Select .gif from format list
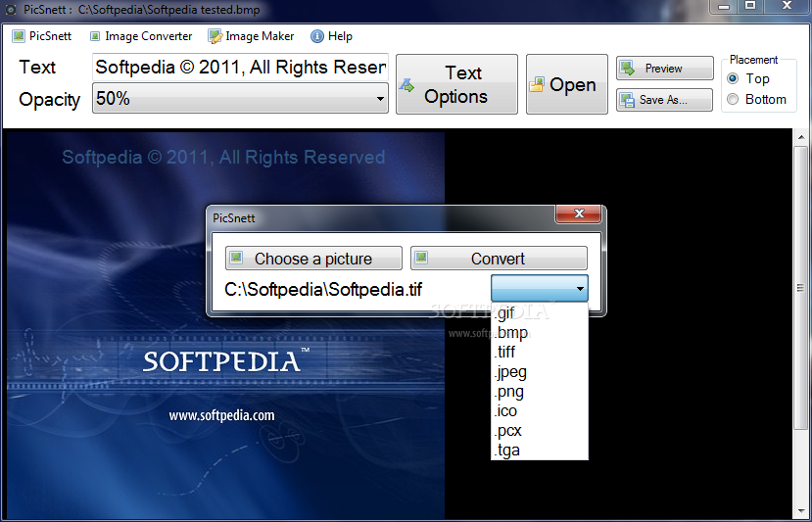This screenshot has width=812, height=522. [x=540, y=313]
